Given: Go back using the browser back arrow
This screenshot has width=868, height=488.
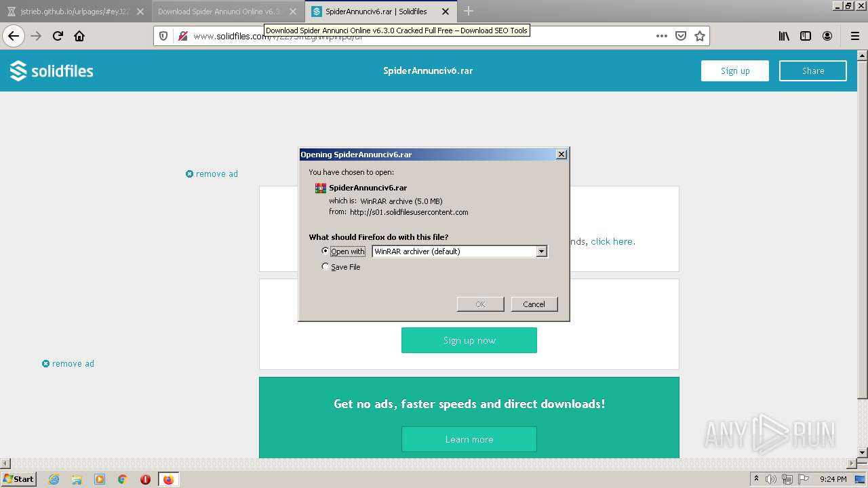Looking at the screenshot, I should pyautogui.click(x=14, y=36).
